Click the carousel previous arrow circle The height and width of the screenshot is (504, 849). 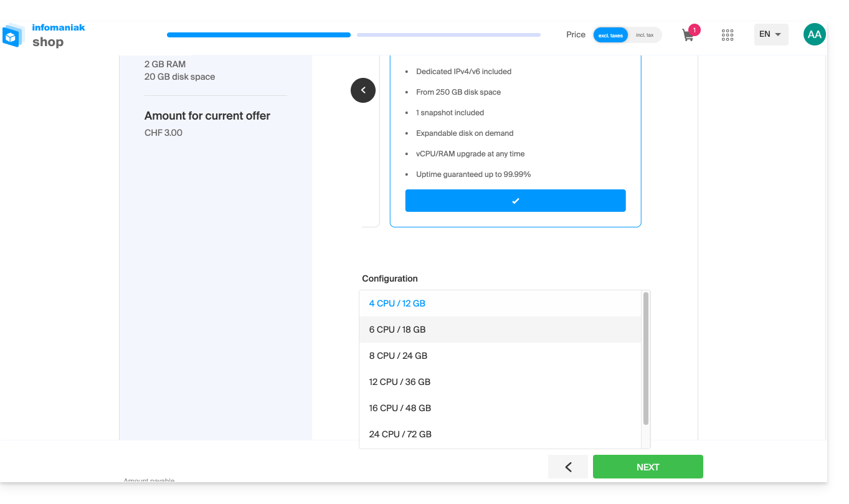coord(363,90)
